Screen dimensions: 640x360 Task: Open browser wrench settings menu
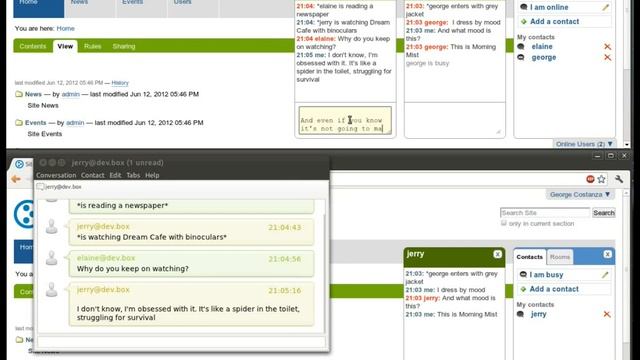click(x=619, y=179)
